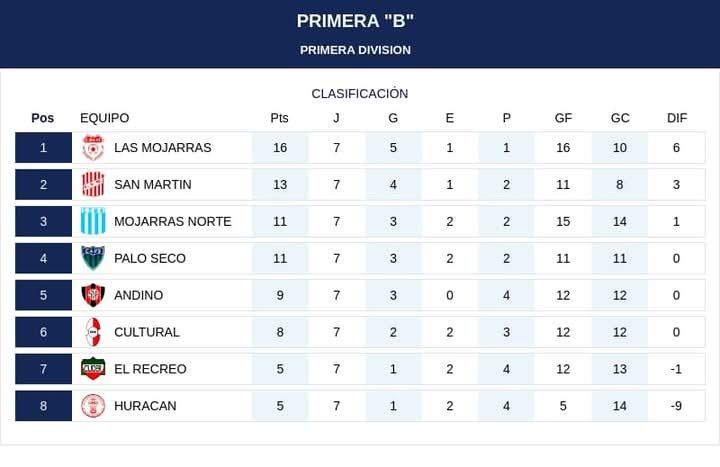The width and height of the screenshot is (720, 467).
Task: Click the El Recreo team crest
Action: pos(93,369)
